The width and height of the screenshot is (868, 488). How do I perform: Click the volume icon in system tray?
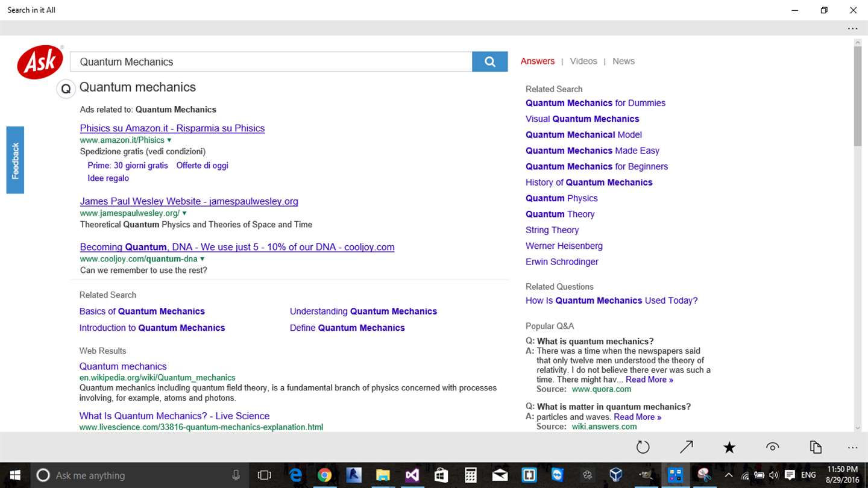pyautogui.click(x=774, y=475)
